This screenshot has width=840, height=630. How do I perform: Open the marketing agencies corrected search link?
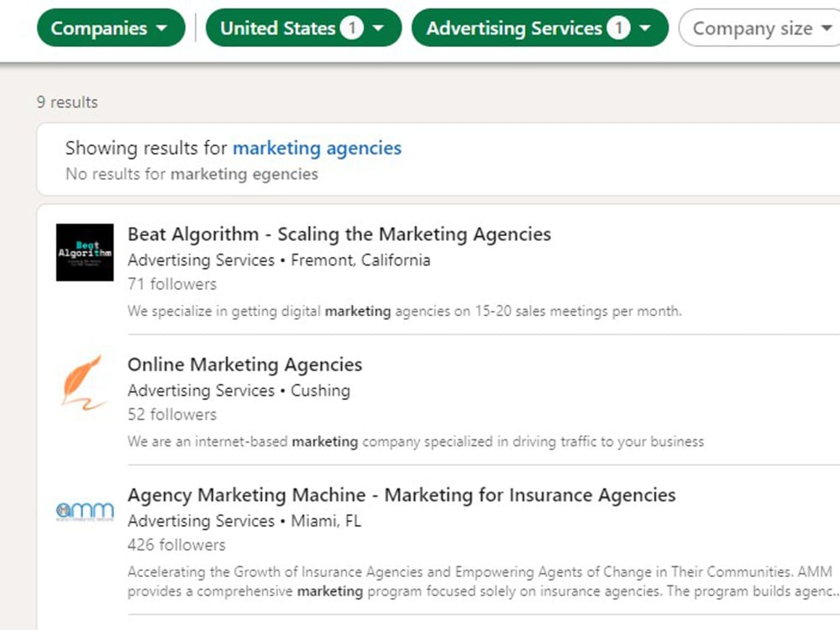[318, 148]
